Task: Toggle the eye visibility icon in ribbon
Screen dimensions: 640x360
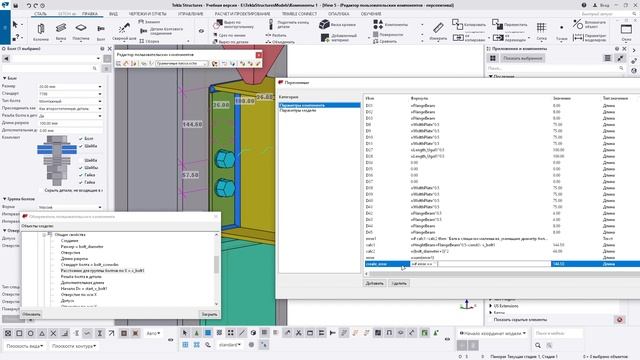Action: point(201,31)
